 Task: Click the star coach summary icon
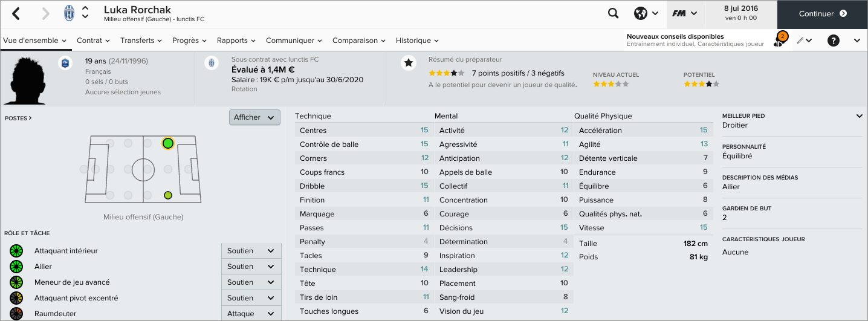tap(409, 63)
